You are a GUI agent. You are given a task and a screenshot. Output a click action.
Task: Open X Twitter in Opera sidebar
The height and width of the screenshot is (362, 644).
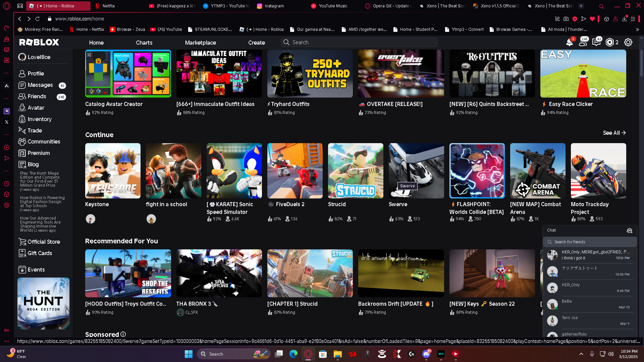tap(7, 122)
